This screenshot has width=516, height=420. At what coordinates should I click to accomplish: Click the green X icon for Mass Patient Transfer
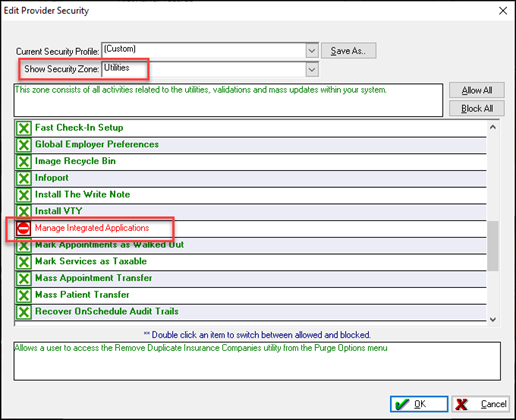(23, 295)
